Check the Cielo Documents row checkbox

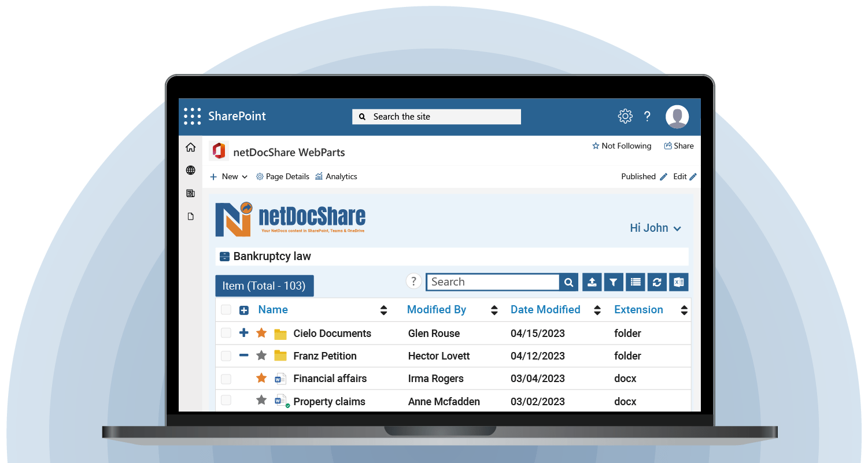[x=226, y=333]
